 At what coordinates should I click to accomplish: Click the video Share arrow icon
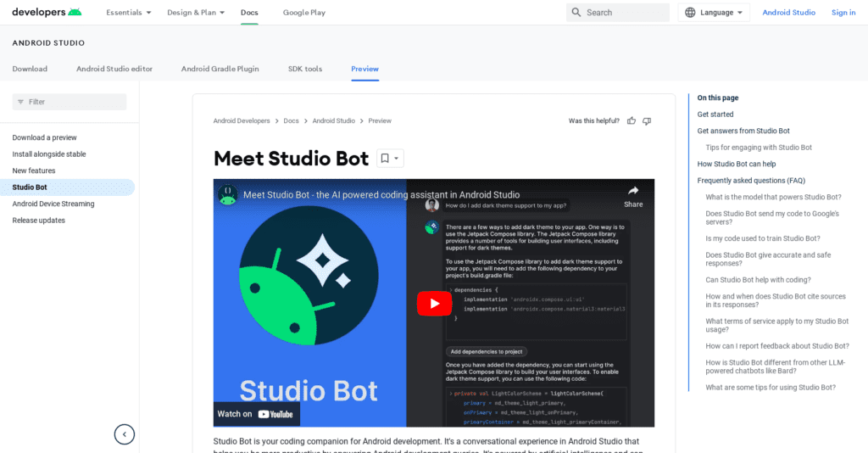click(633, 191)
